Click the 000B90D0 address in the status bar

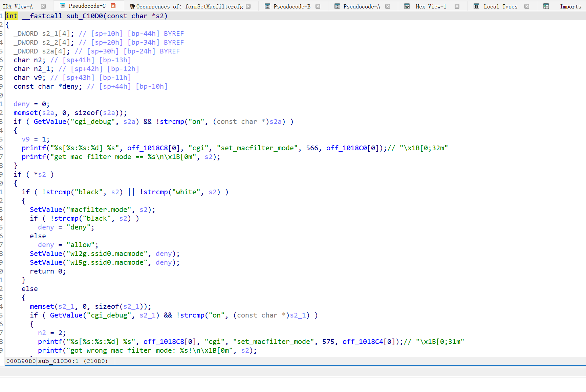(21, 361)
